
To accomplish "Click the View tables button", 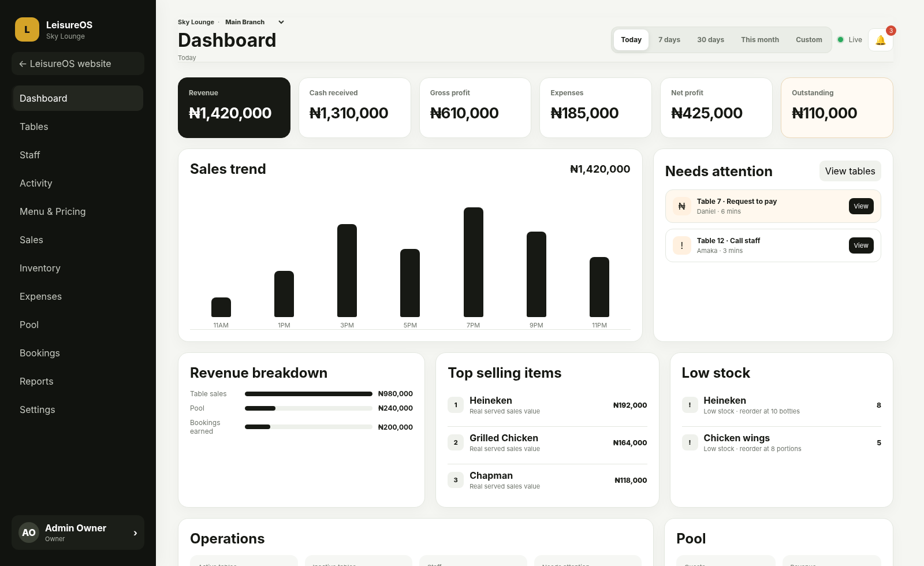I will 850,171.
